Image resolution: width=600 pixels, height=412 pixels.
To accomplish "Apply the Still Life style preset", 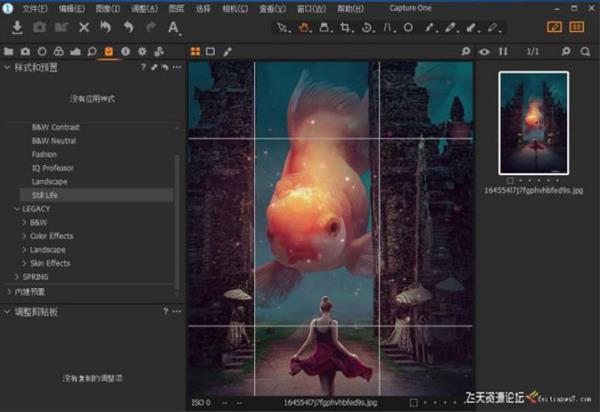I will coord(46,195).
